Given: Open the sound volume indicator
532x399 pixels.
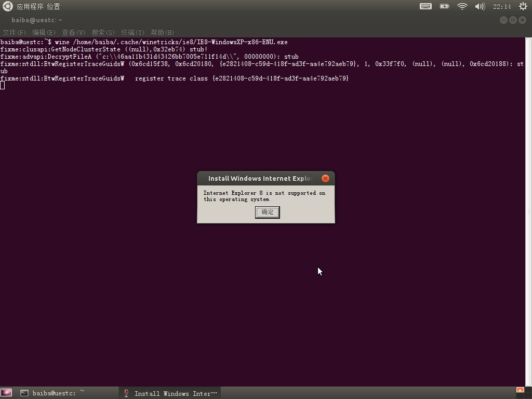Looking at the screenshot, I should 480,6.
